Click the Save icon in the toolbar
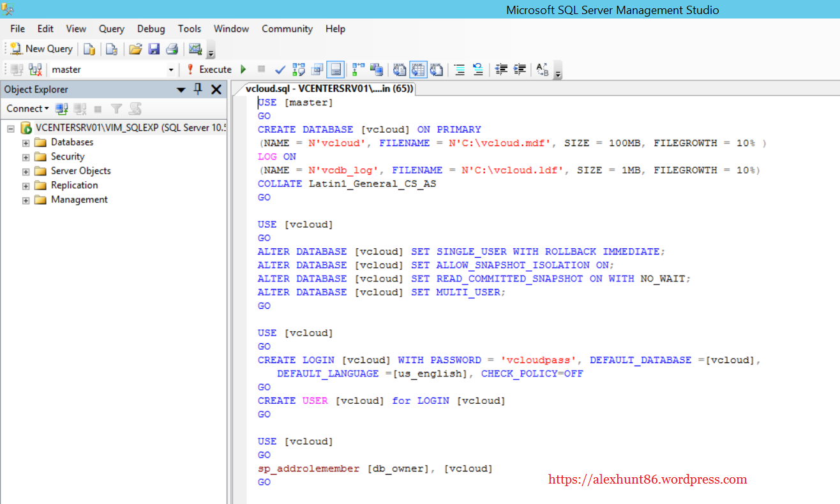 (154, 49)
